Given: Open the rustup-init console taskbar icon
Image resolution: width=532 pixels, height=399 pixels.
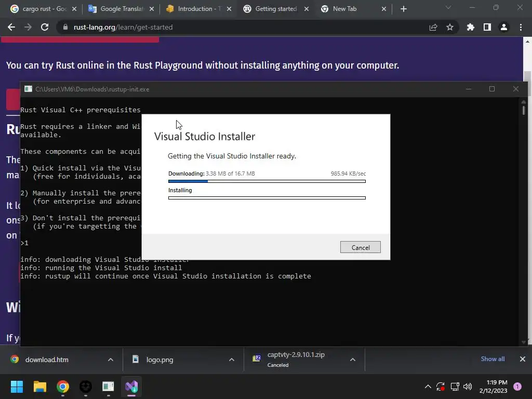Looking at the screenshot, I should [108, 387].
